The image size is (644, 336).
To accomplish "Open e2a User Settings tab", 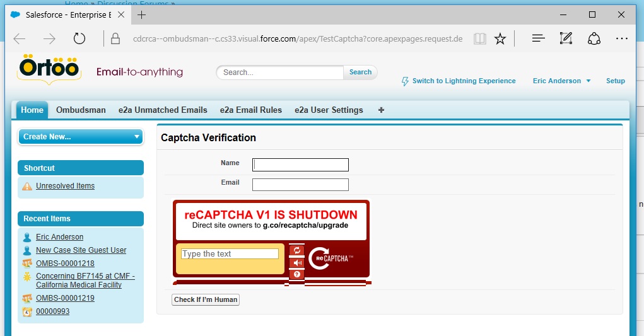I will point(329,110).
